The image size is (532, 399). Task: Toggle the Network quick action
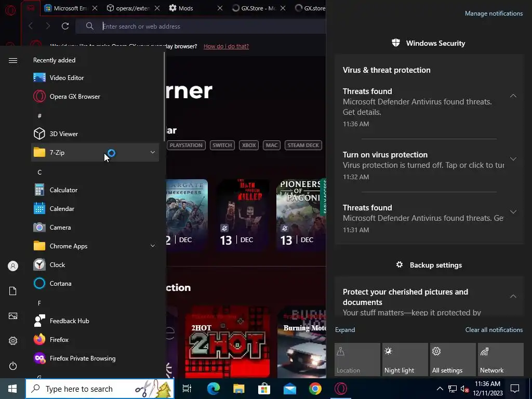point(501,360)
